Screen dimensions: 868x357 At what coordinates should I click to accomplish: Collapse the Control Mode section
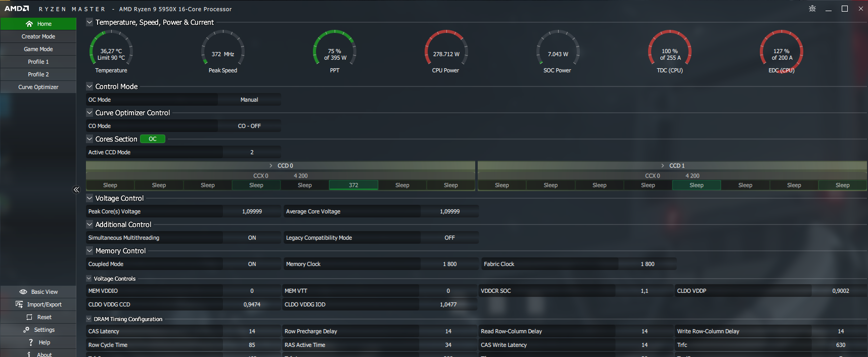coord(89,86)
